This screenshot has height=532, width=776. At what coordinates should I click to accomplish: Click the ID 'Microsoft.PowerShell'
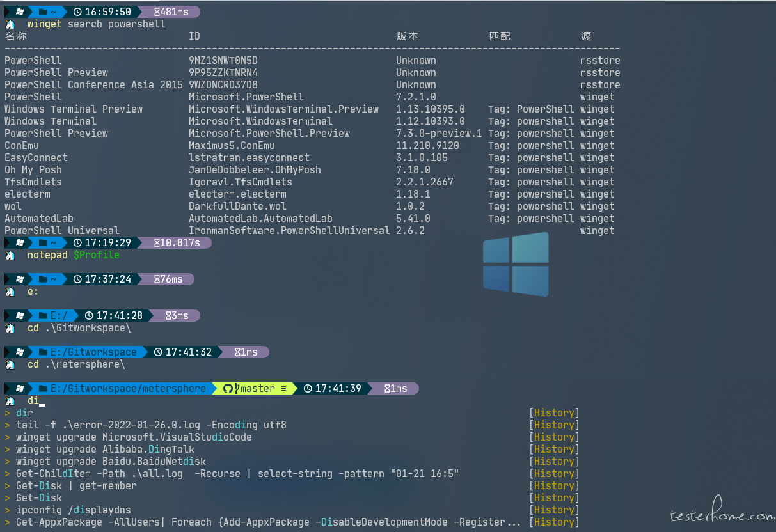tap(246, 97)
